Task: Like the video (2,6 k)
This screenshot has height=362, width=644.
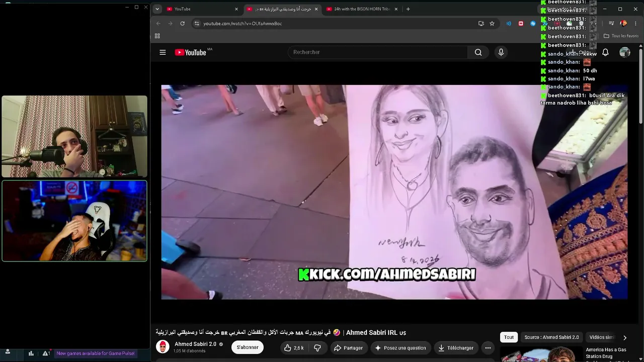Action: click(x=293, y=348)
